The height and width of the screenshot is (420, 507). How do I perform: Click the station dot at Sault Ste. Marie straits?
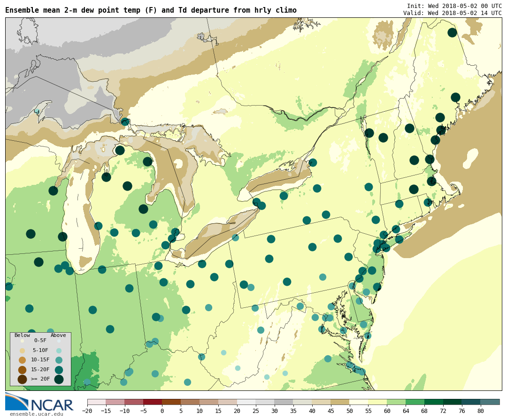click(125, 122)
